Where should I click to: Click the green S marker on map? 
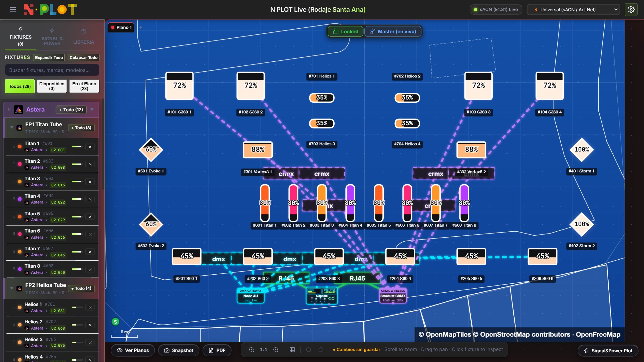115,322
